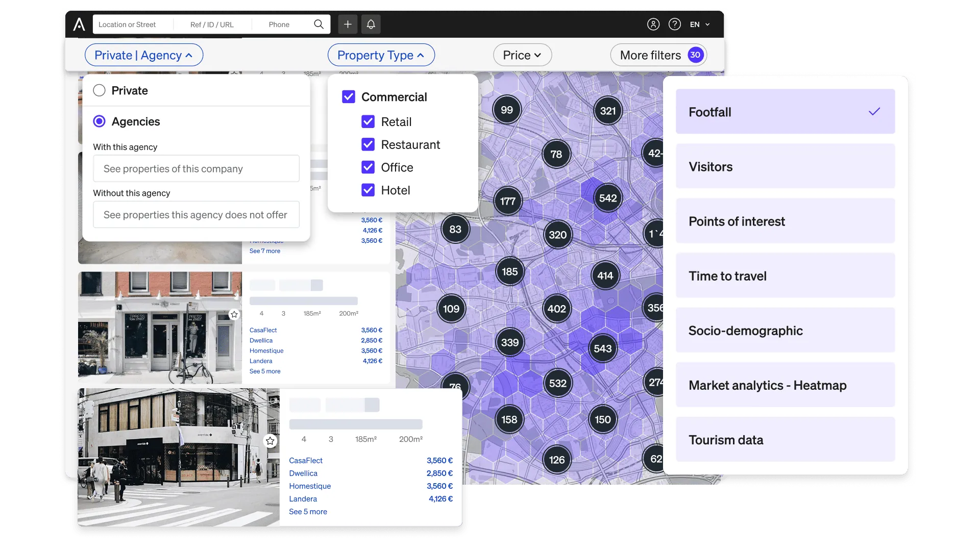
Task: Click the map cluster marker 532
Action: tap(558, 383)
